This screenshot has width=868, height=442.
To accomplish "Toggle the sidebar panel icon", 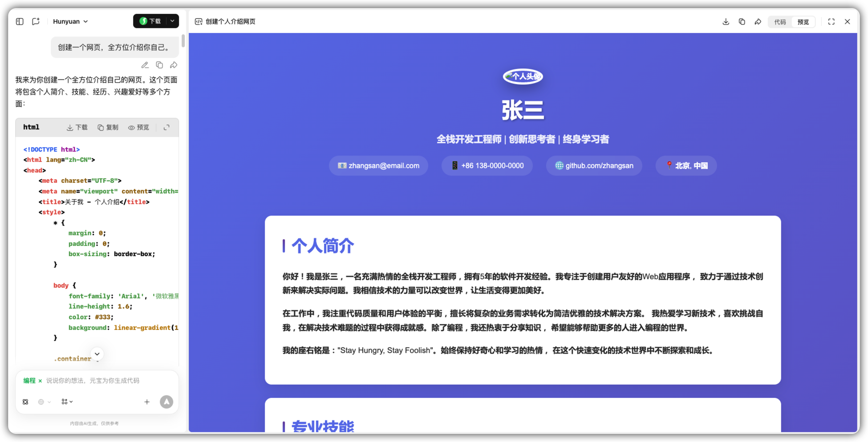I will [x=20, y=21].
